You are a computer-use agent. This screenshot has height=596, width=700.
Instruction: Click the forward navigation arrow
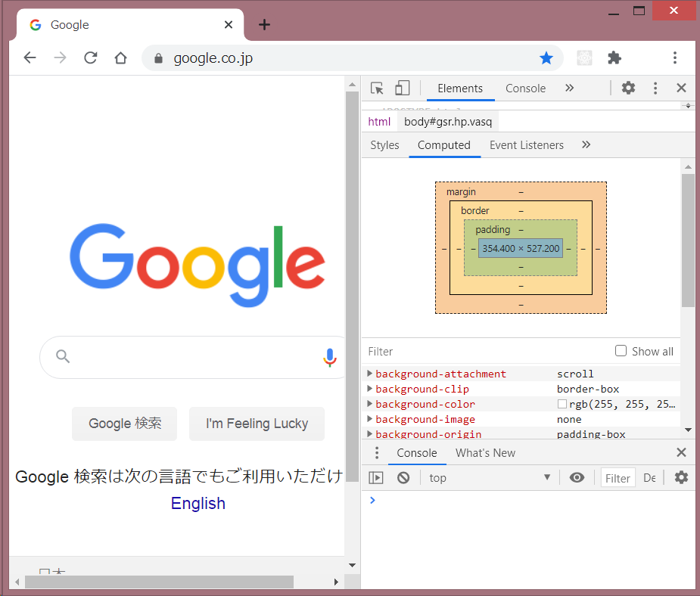coord(60,58)
